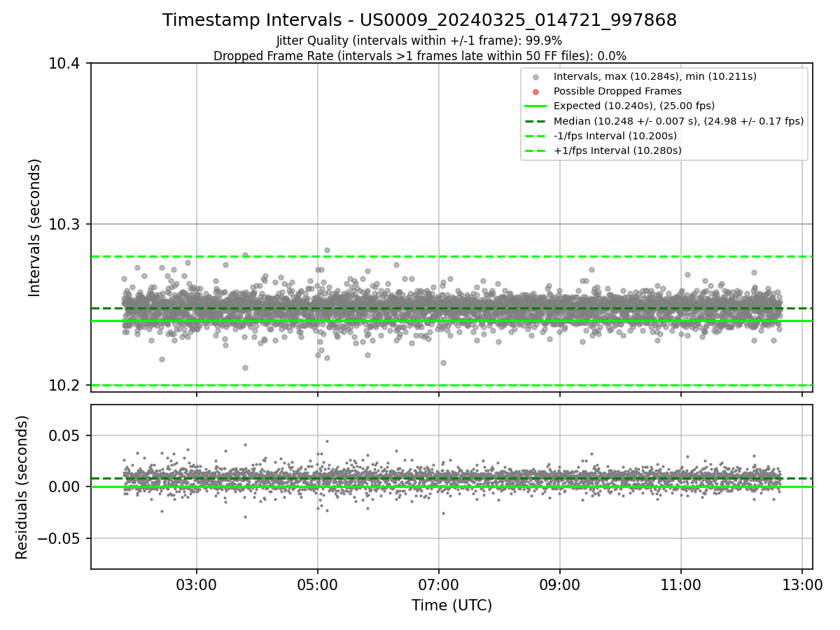Image resolution: width=840 pixels, height=630 pixels.
Task: Select legend entry 'Expected (10.240s), (25.00 fps)'
Action: (634, 106)
